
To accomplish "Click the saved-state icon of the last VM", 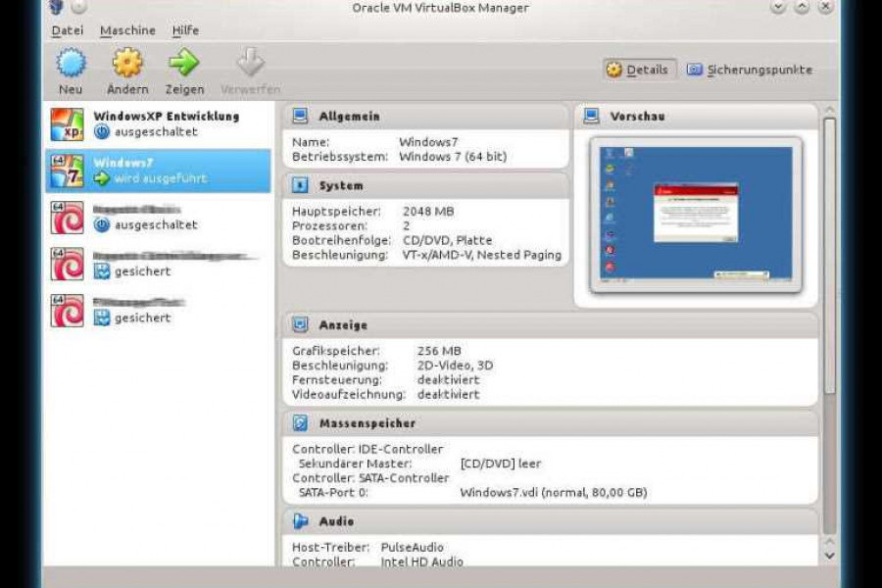I will click(x=102, y=318).
